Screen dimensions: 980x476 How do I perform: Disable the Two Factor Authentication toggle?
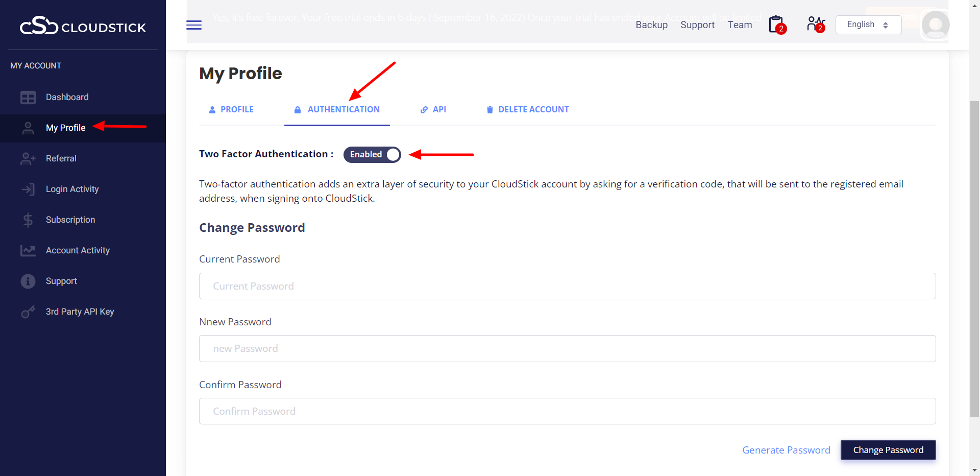coord(372,154)
